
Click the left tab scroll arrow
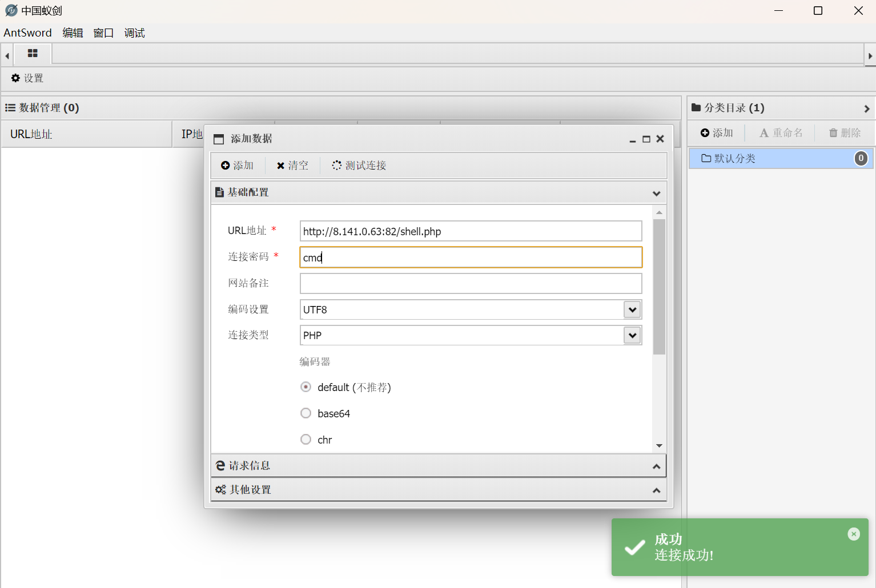click(x=7, y=56)
